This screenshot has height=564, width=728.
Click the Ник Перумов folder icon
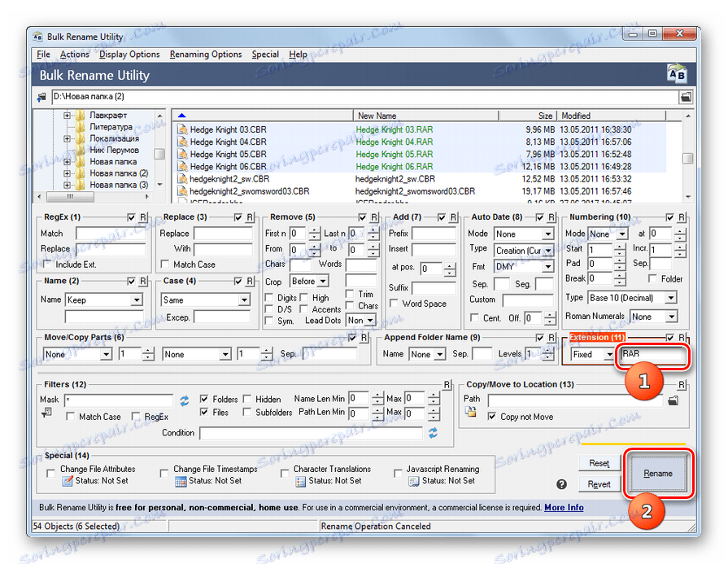(81, 150)
